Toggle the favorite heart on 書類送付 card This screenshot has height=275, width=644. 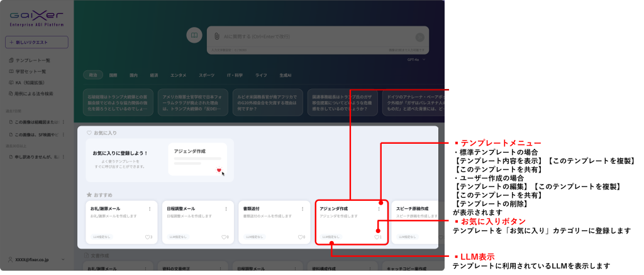301,237
